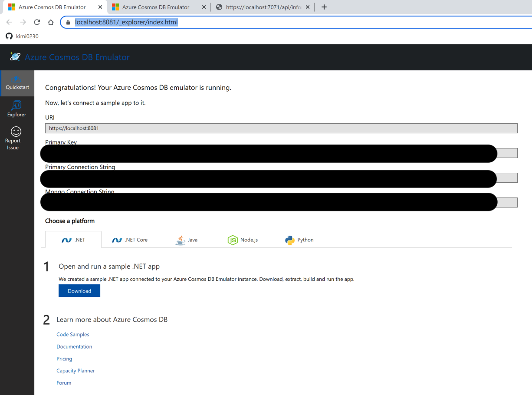
Task: Switch to the second Azure Cosmos DB Emulator tab
Action: click(156, 7)
